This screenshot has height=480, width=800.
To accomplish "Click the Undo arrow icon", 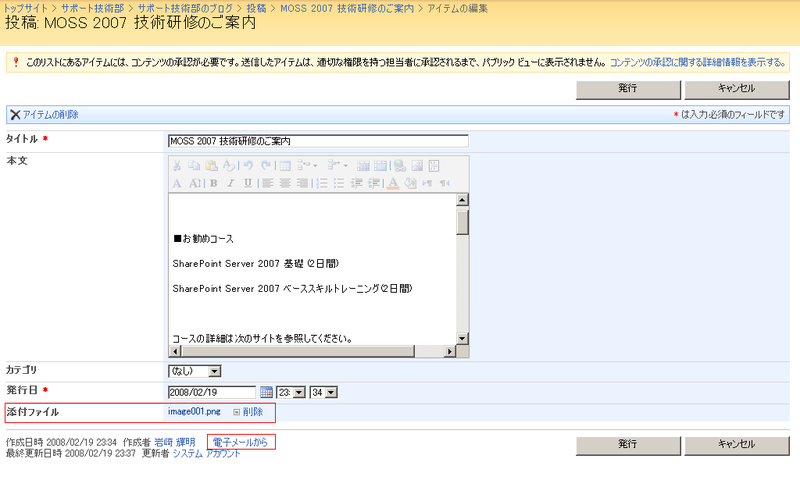I will [248, 165].
